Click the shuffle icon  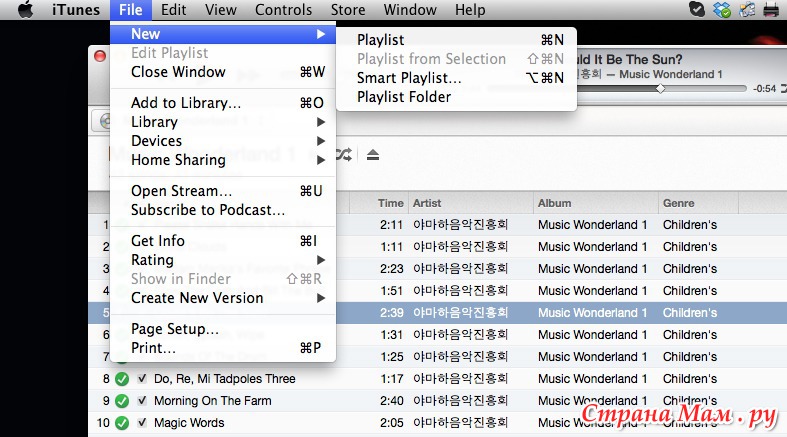tap(344, 155)
